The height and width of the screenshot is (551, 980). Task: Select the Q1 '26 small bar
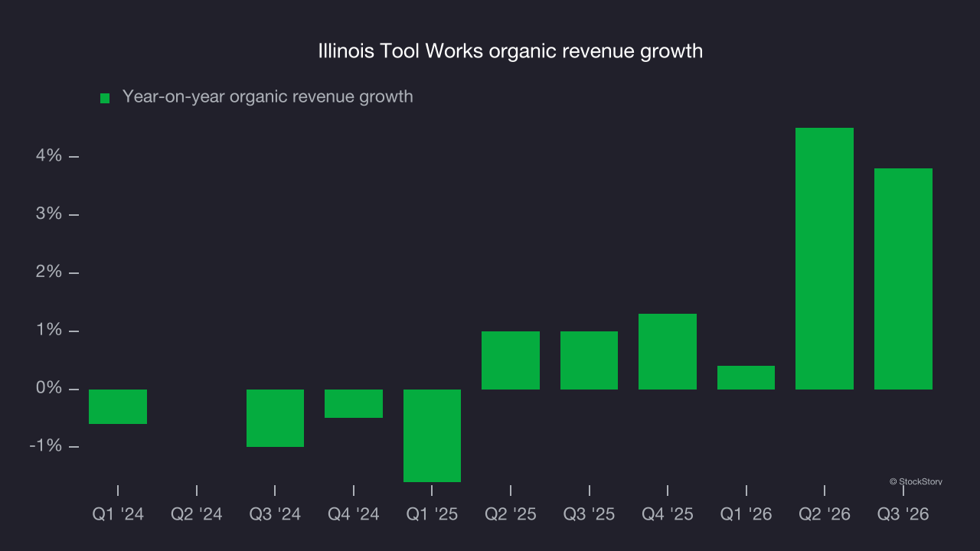tap(746, 378)
